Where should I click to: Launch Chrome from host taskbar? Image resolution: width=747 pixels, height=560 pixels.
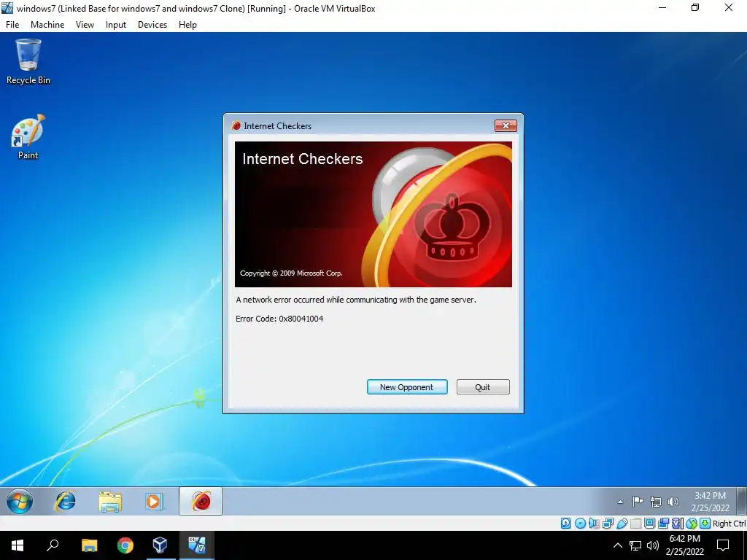[125, 545]
